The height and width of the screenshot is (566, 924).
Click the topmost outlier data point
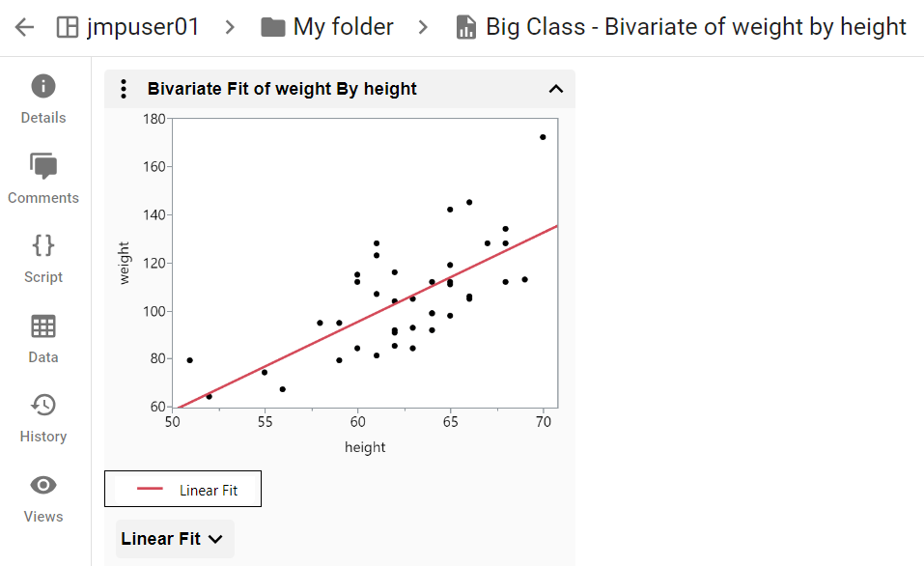click(x=543, y=137)
